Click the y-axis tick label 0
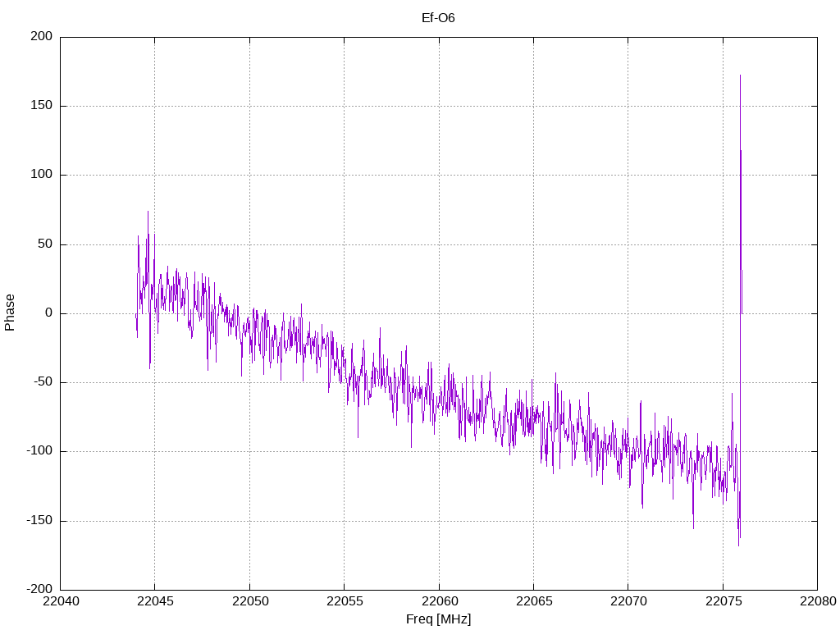 click(x=49, y=313)
